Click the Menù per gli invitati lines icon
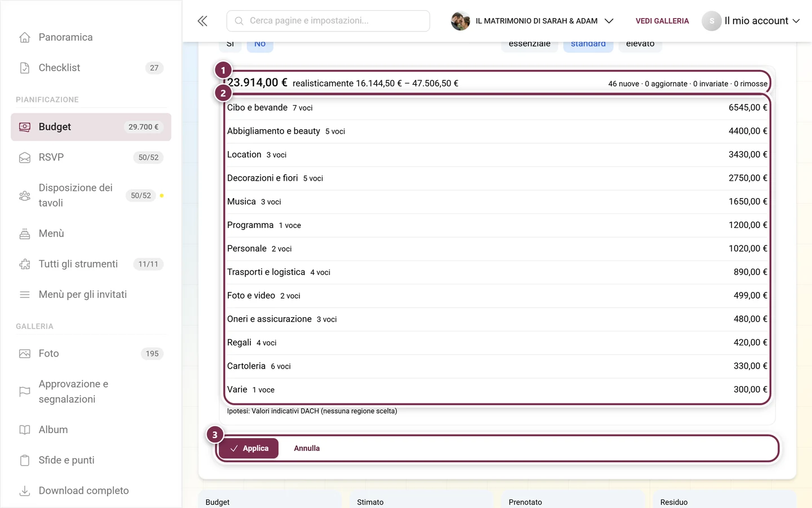 tap(25, 295)
